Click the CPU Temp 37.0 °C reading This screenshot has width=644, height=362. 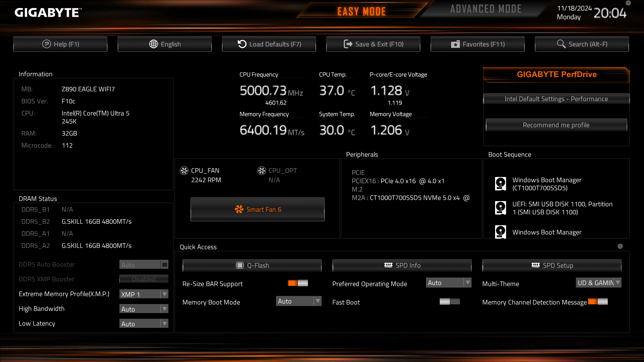(337, 91)
